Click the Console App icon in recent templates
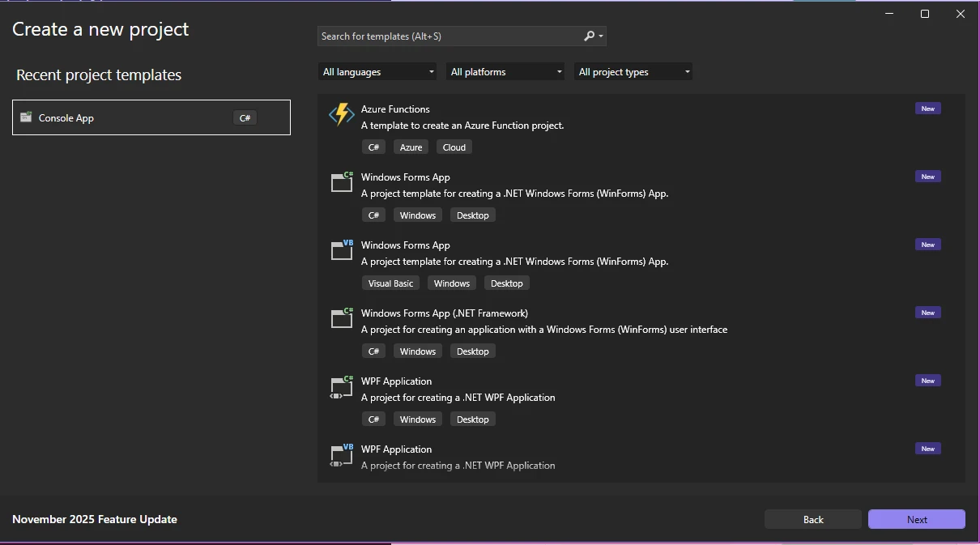980x545 pixels. (x=27, y=117)
